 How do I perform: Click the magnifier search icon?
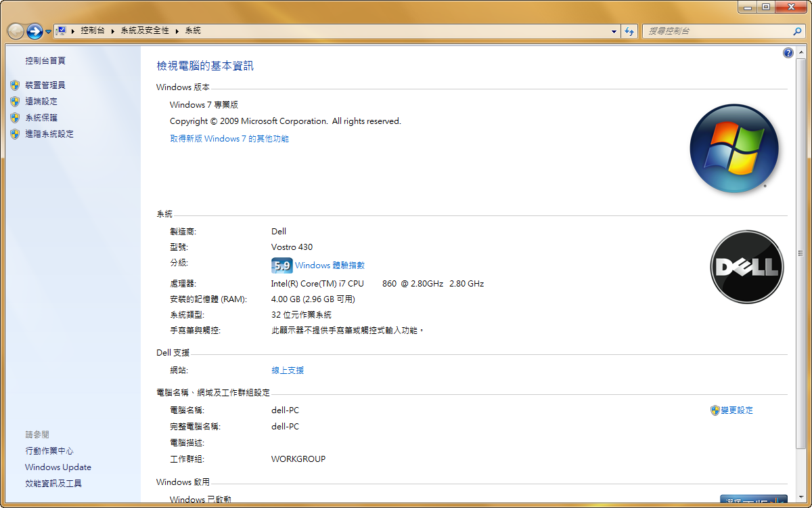pos(797,31)
